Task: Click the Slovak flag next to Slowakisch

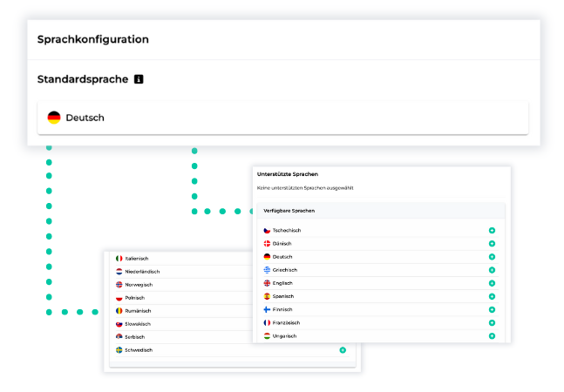Action: point(119,324)
